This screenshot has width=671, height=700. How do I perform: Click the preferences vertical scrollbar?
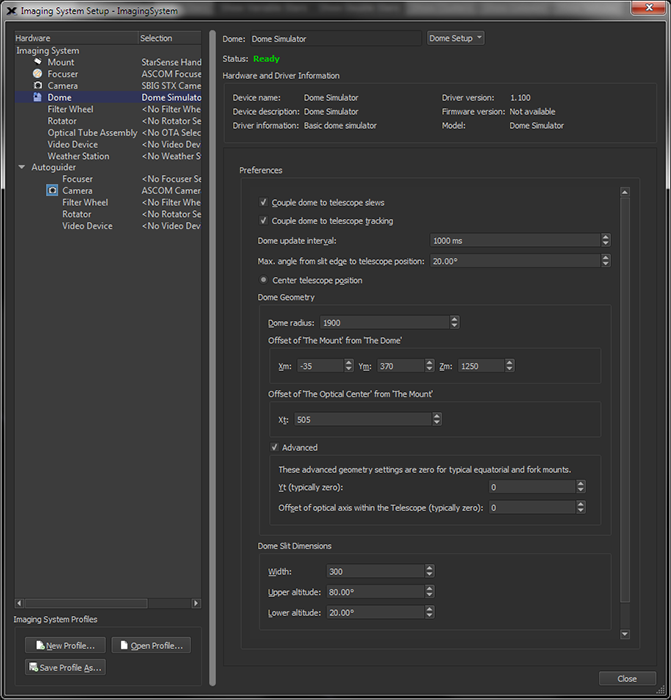(x=624, y=400)
